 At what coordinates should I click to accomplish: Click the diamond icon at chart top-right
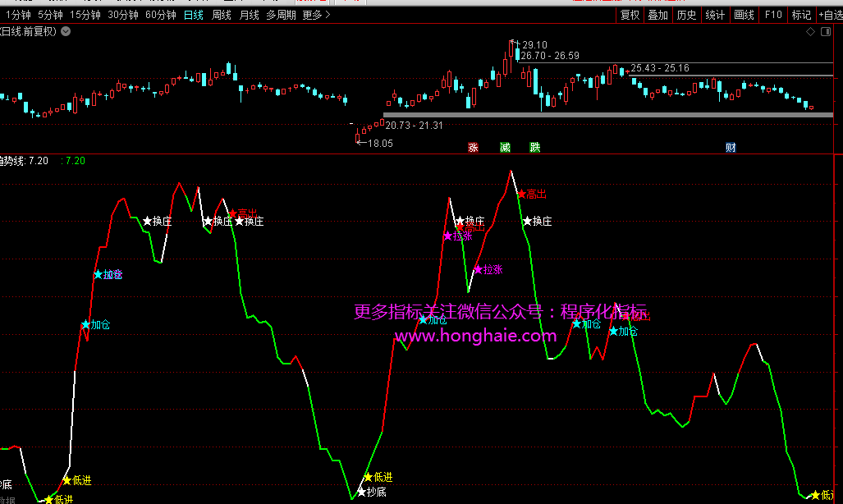click(x=810, y=32)
